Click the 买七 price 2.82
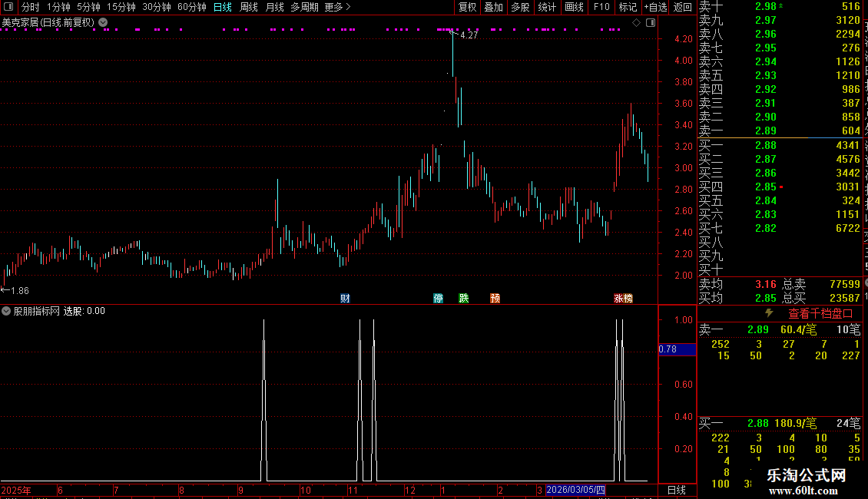The width and height of the screenshot is (868, 499). click(x=766, y=229)
